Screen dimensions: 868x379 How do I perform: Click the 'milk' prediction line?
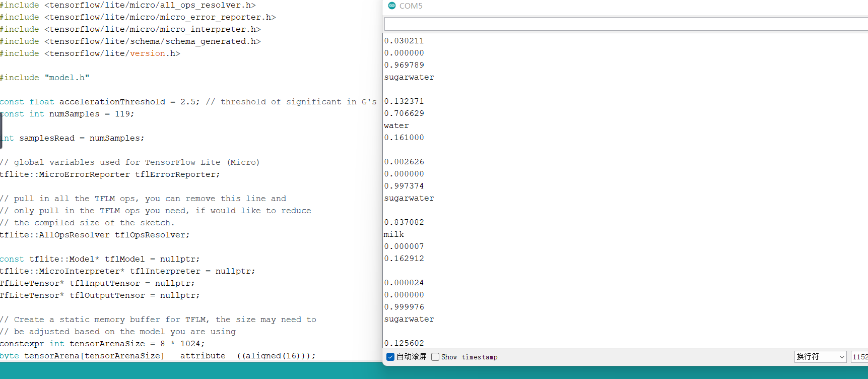tap(394, 234)
